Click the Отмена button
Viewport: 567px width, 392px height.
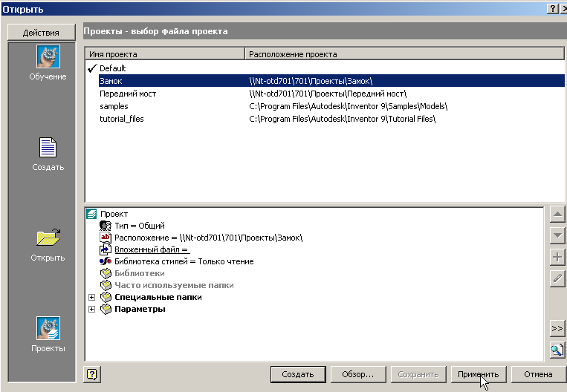tap(539, 374)
